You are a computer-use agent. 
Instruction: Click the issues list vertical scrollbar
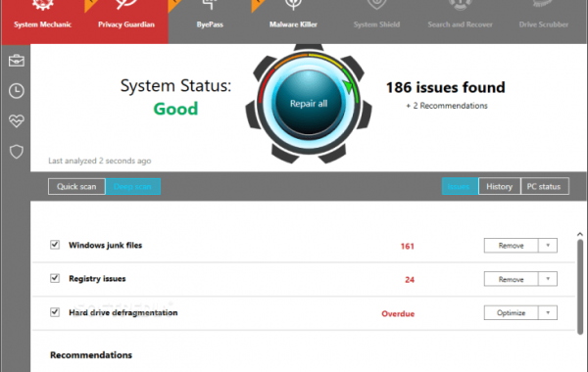coord(580,287)
